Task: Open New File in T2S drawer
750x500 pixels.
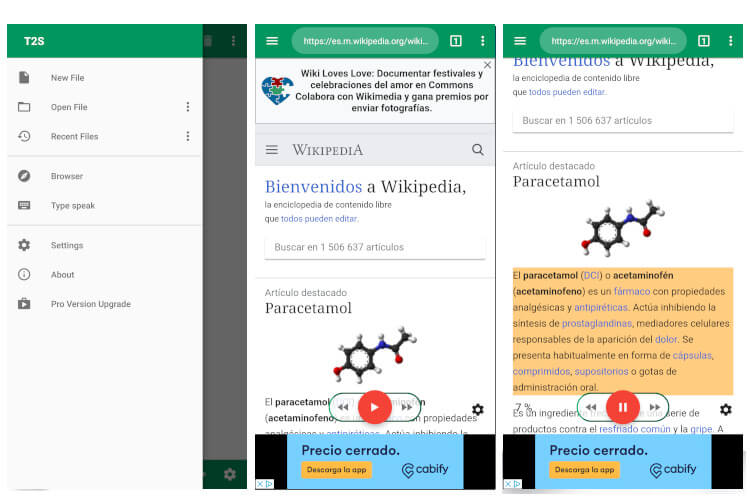Action: point(104,78)
